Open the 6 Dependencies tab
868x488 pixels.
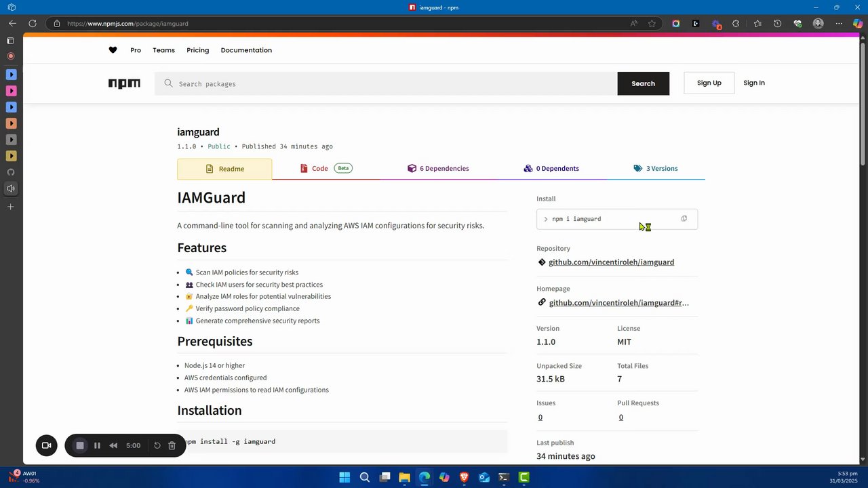[x=438, y=168]
